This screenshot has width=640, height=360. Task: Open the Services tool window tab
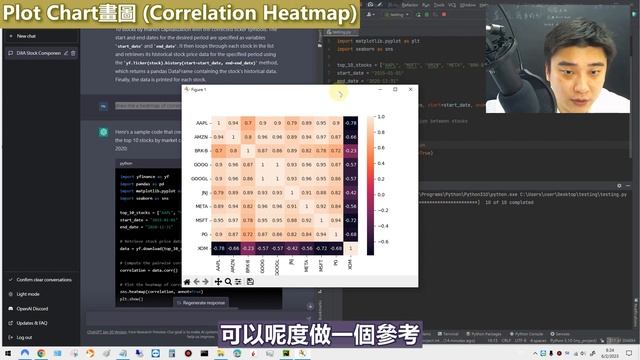(559, 333)
